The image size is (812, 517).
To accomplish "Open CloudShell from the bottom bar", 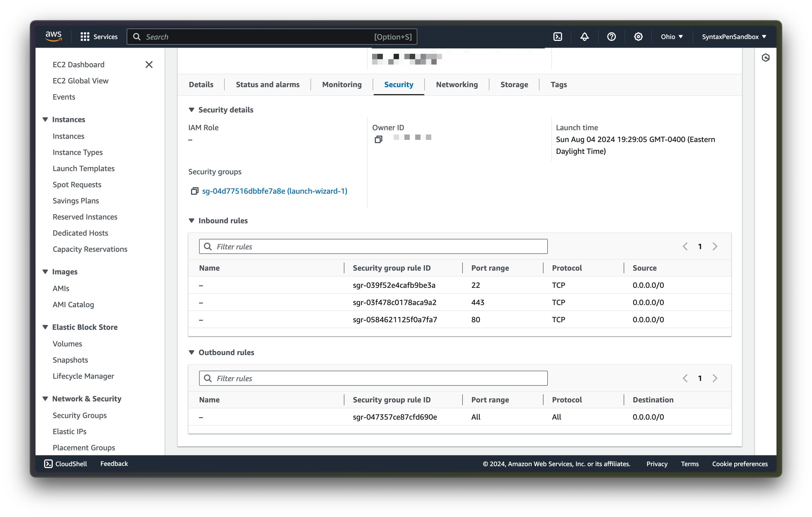I will (66, 463).
